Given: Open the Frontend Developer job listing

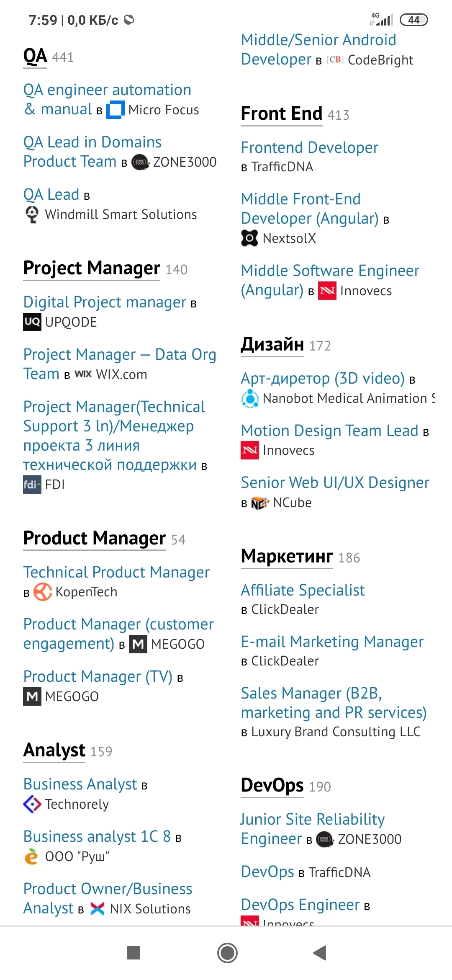Looking at the screenshot, I should (x=309, y=148).
